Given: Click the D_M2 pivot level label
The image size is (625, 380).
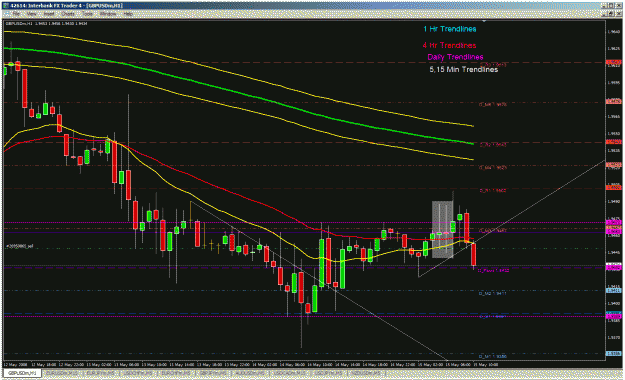Looking at the screenshot, I should (x=493, y=293).
